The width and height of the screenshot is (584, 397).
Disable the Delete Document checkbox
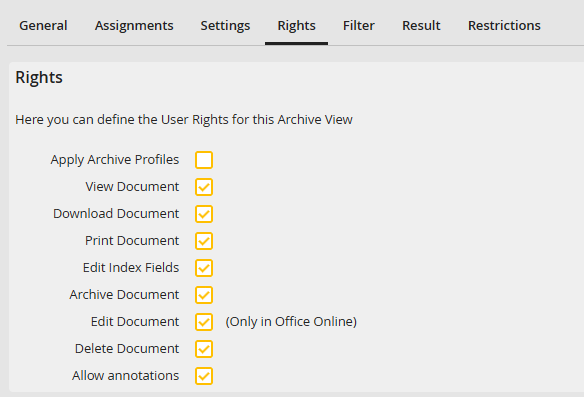(x=204, y=349)
